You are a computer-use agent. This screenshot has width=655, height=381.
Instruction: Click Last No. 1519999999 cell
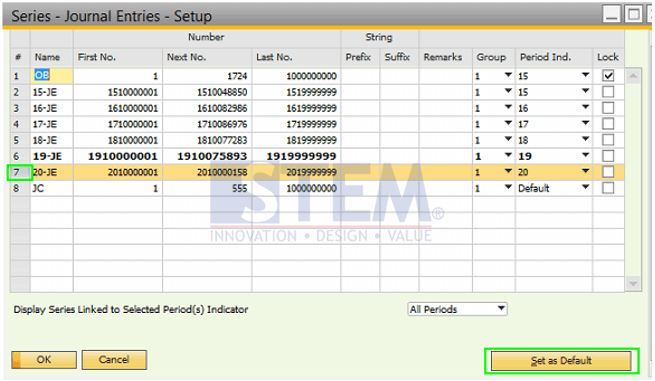tap(297, 92)
